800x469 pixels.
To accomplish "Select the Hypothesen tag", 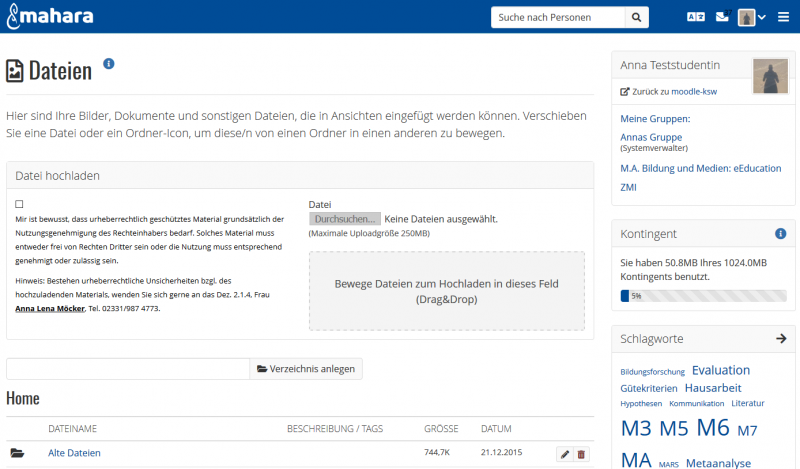I will (x=641, y=404).
